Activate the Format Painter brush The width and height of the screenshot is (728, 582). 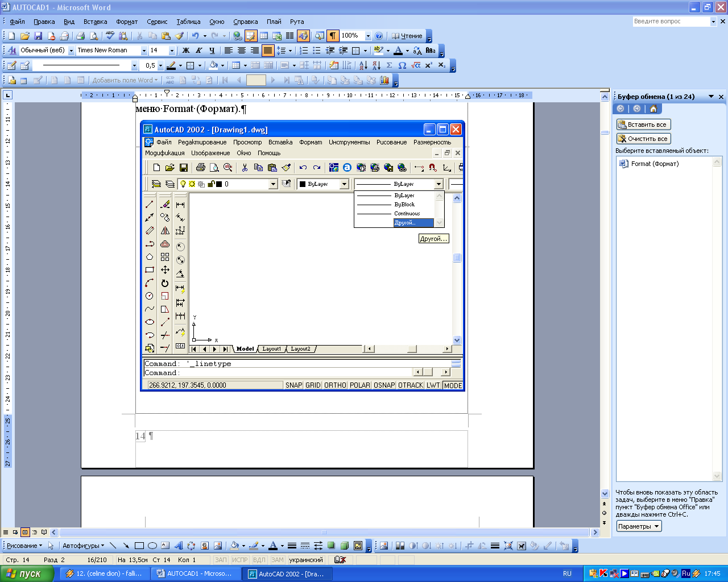[x=179, y=36]
